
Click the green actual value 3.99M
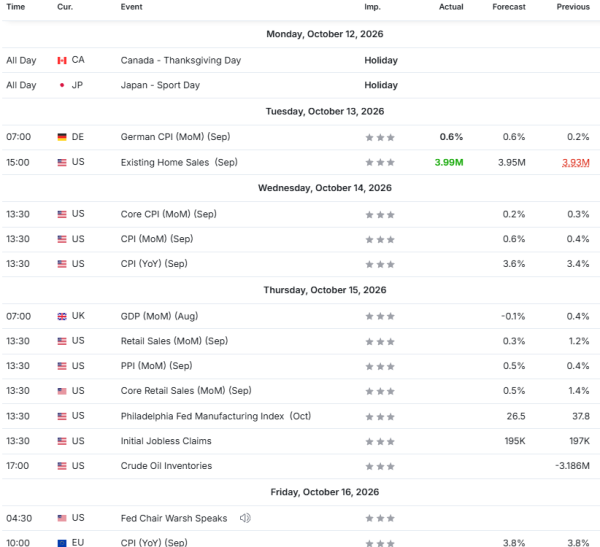pos(449,162)
